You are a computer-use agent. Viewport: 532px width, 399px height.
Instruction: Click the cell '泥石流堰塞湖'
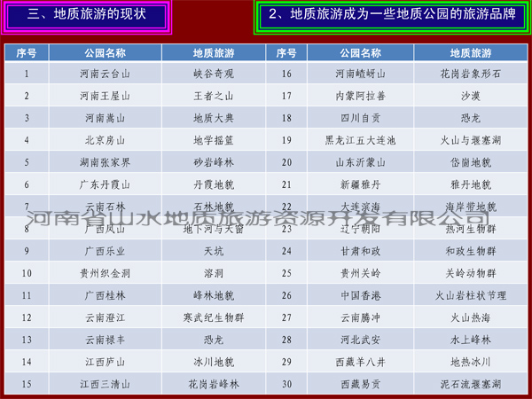tap(470, 384)
